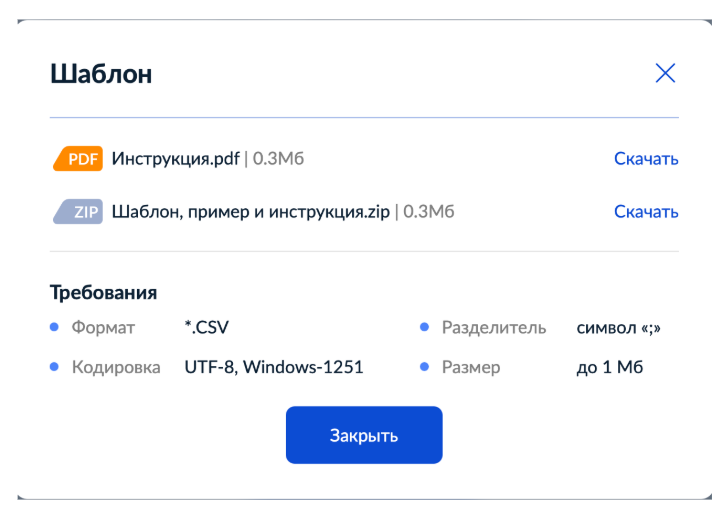Select the Шаблон, пример и инструкция.zip file name

point(251,212)
